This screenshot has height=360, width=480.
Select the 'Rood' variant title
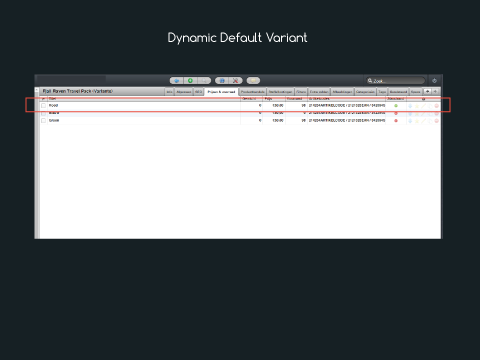[x=53, y=105]
